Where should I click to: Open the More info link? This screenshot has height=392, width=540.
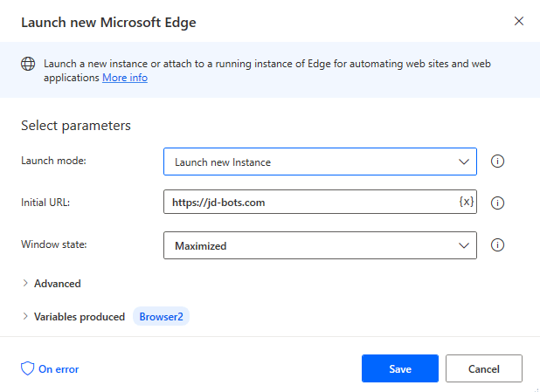[125, 78]
